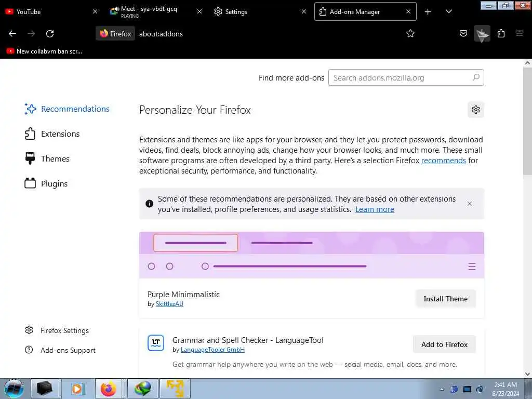Click the "Find more add-ons" label

click(x=291, y=78)
